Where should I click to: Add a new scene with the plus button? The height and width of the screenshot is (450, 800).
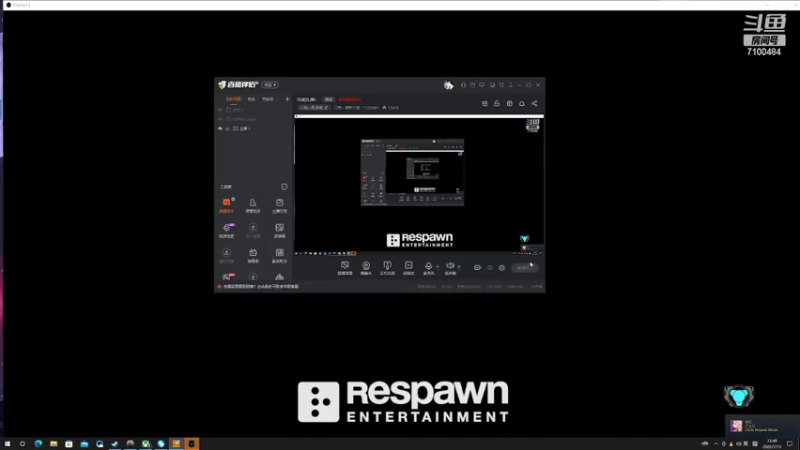[x=287, y=99]
